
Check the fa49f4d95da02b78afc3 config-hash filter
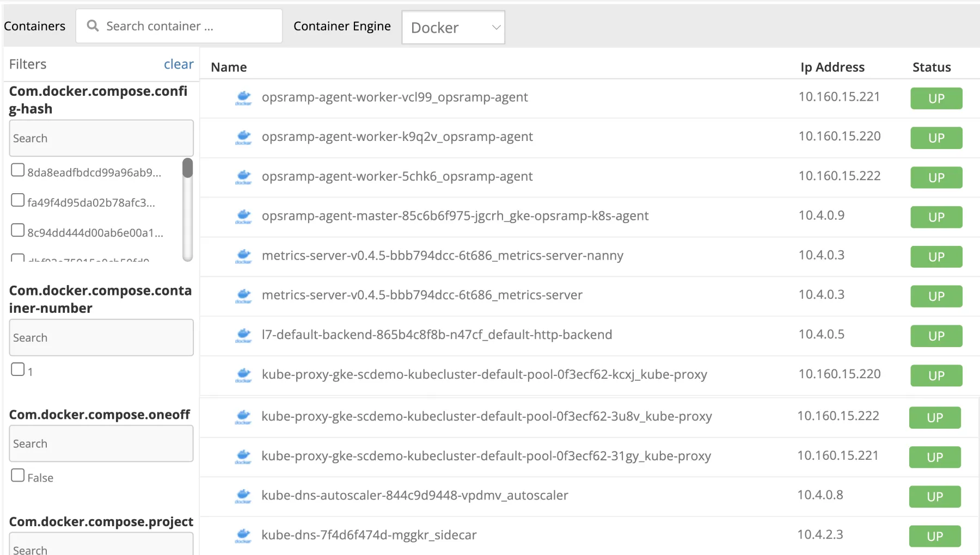point(18,200)
